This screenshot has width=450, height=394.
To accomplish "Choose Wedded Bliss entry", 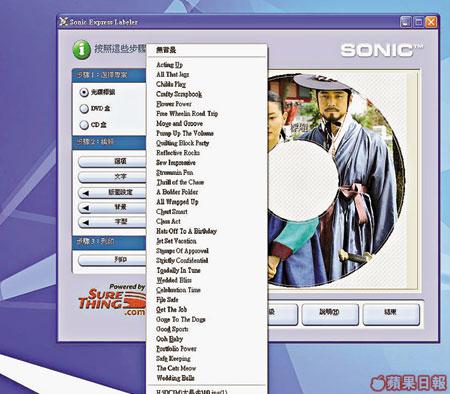I will coord(207,280).
